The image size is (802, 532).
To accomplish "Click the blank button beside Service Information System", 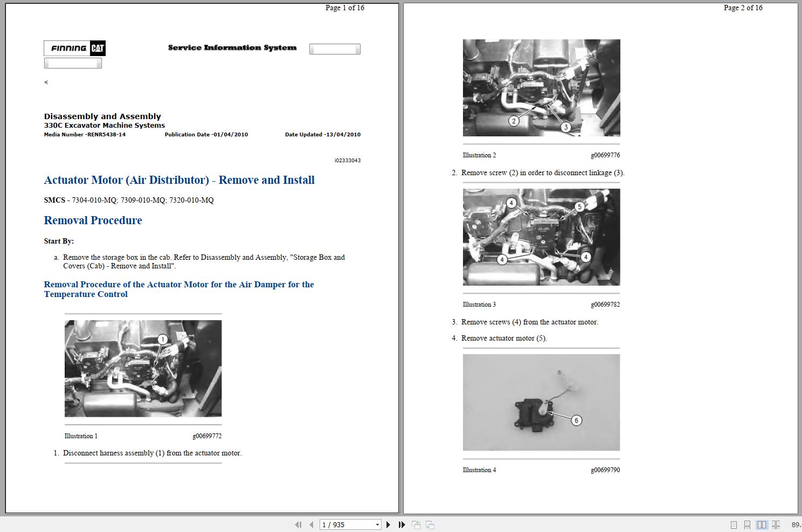I will pyautogui.click(x=334, y=49).
